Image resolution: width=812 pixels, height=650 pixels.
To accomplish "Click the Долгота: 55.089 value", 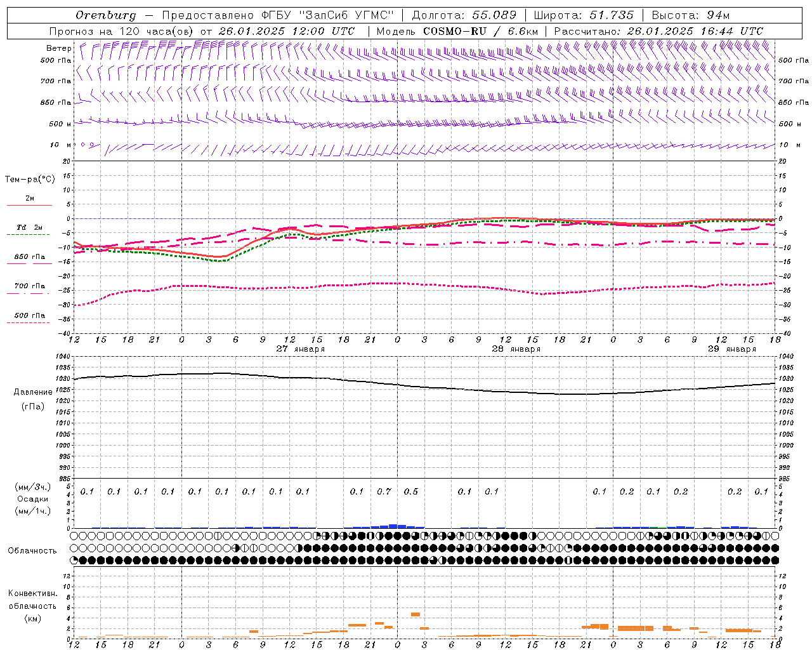I will point(464,15).
